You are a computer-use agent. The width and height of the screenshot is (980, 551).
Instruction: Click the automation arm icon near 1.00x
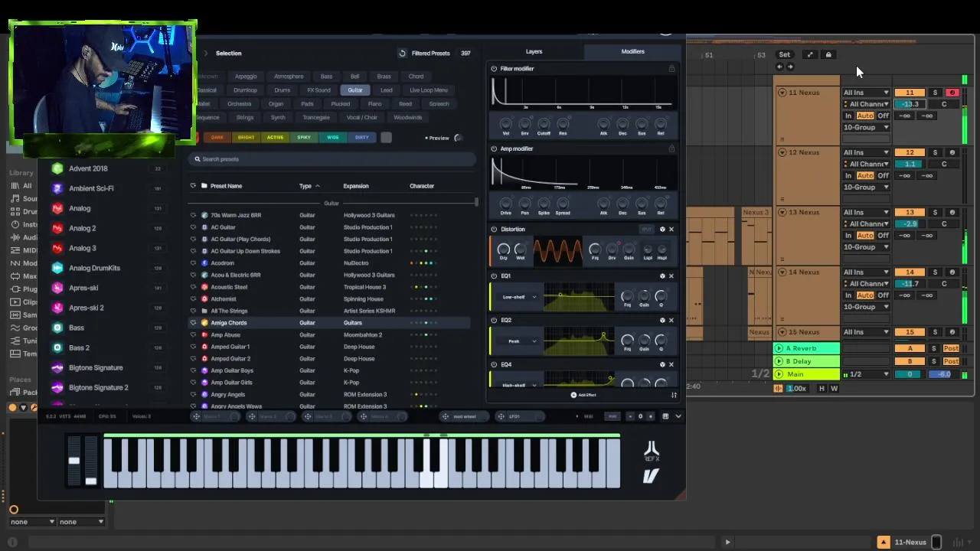pyautogui.click(x=778, y=389)
